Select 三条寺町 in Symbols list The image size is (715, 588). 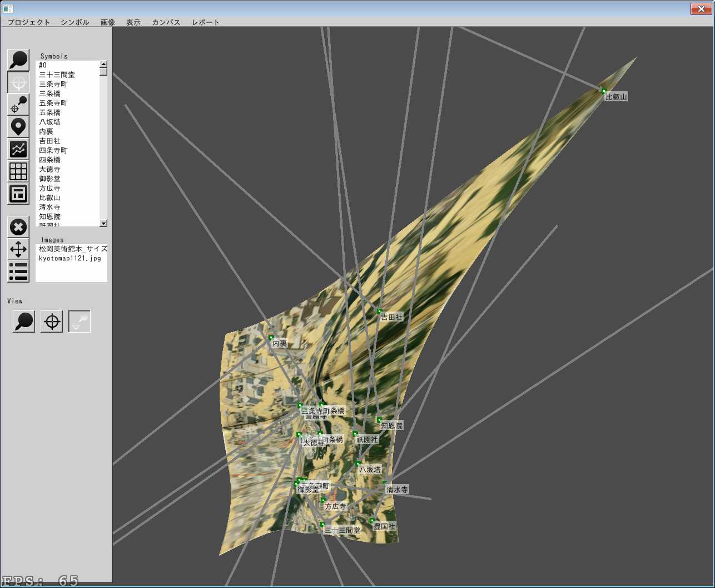pos(67,84)
